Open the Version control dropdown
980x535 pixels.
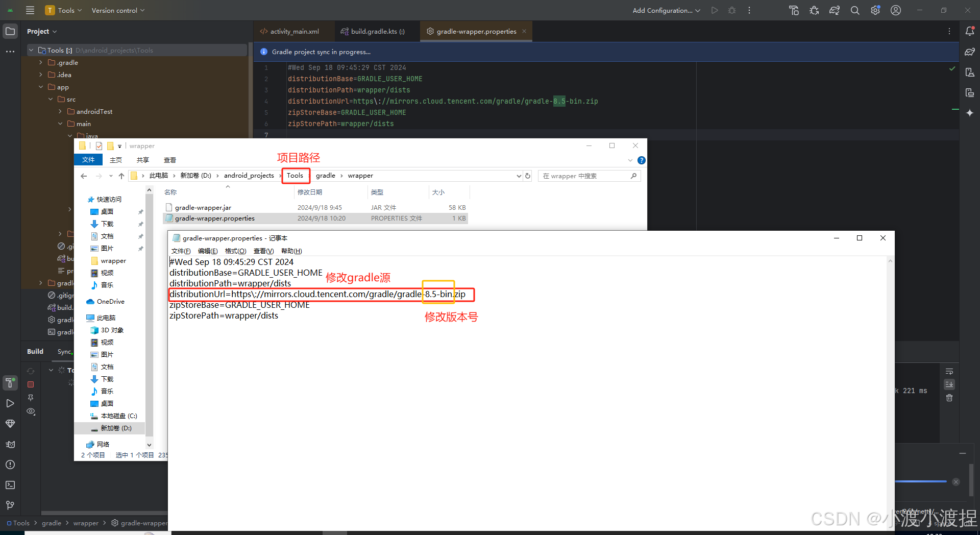[x=118, y=10]
